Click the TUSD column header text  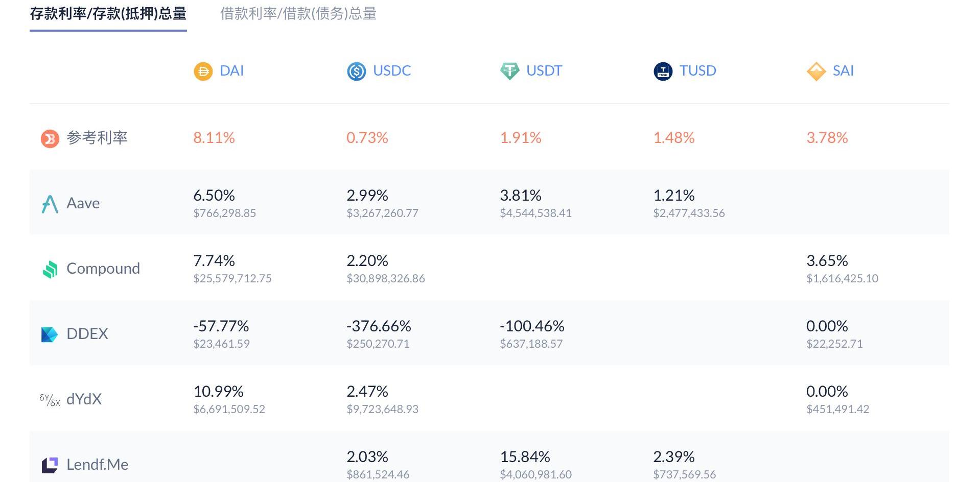697,70
